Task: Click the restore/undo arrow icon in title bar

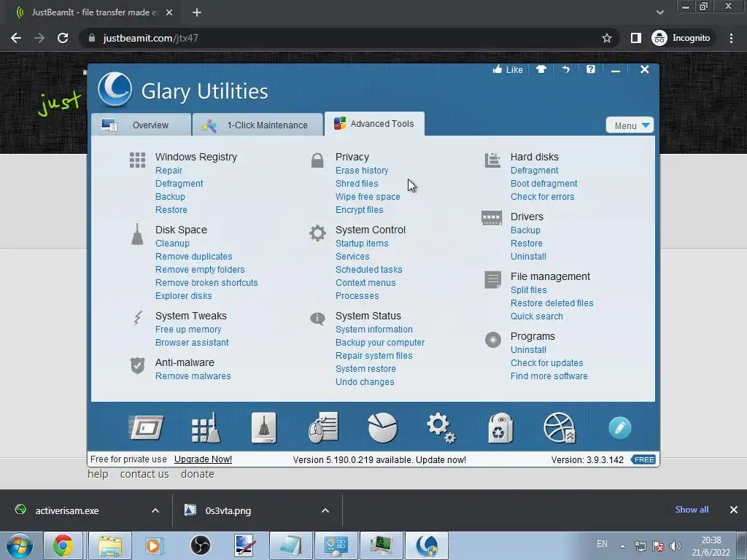Action: (x=565, y=69)
